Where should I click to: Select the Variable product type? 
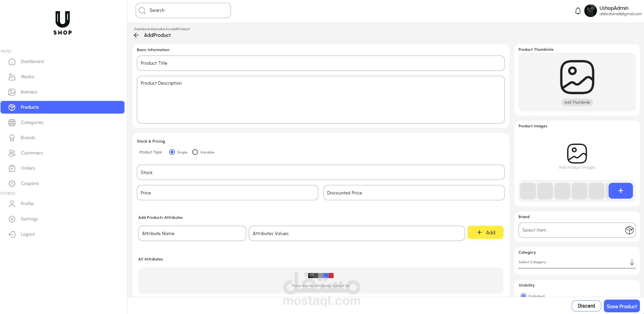coord(195,152)
